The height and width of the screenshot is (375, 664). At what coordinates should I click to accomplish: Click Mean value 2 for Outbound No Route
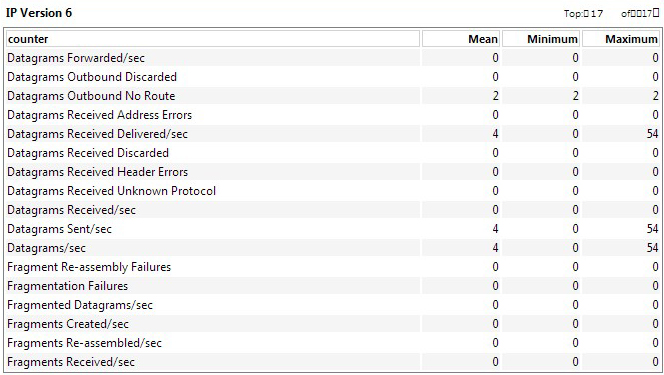coord(495,96)
